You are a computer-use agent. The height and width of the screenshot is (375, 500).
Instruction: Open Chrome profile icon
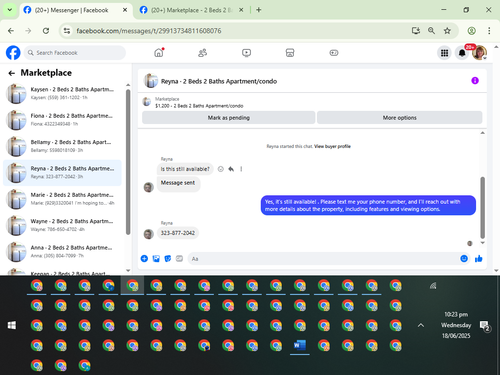click(x=471, y=31)
